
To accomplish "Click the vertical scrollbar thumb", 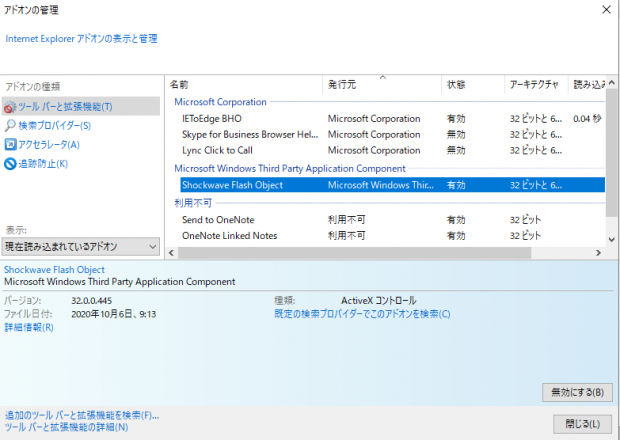I will 612,153.
